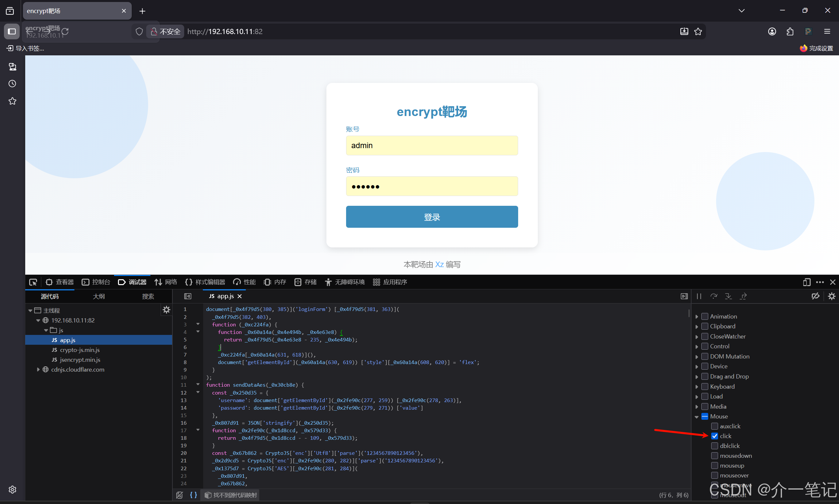Open the extensions puzzle icon

point(790,31)
